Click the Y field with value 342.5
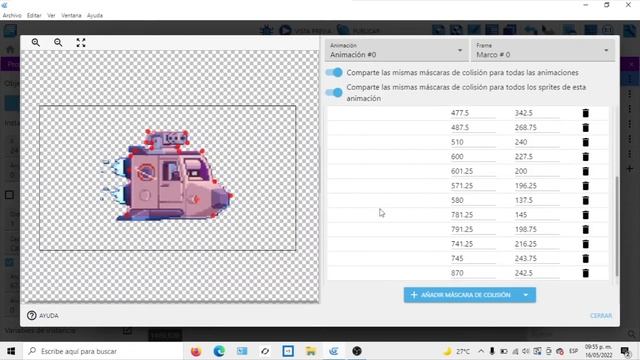 537,113
